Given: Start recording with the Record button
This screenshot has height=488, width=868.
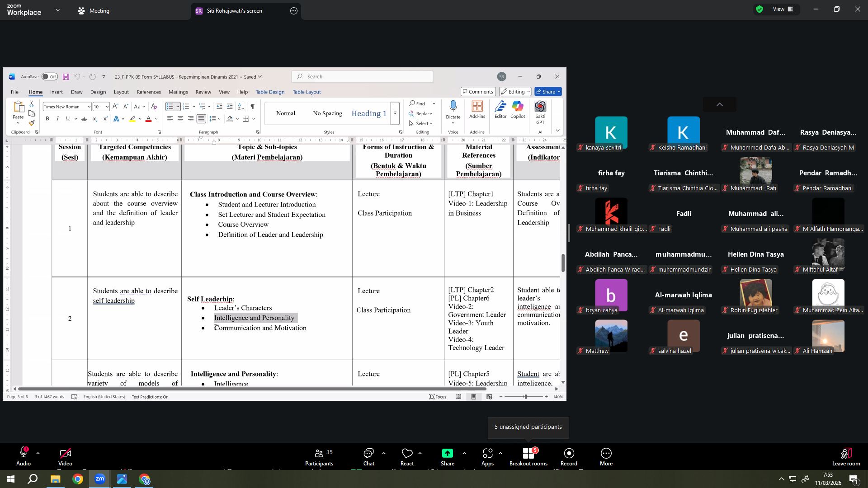Looking at the screenshot, I should [569, 457].
